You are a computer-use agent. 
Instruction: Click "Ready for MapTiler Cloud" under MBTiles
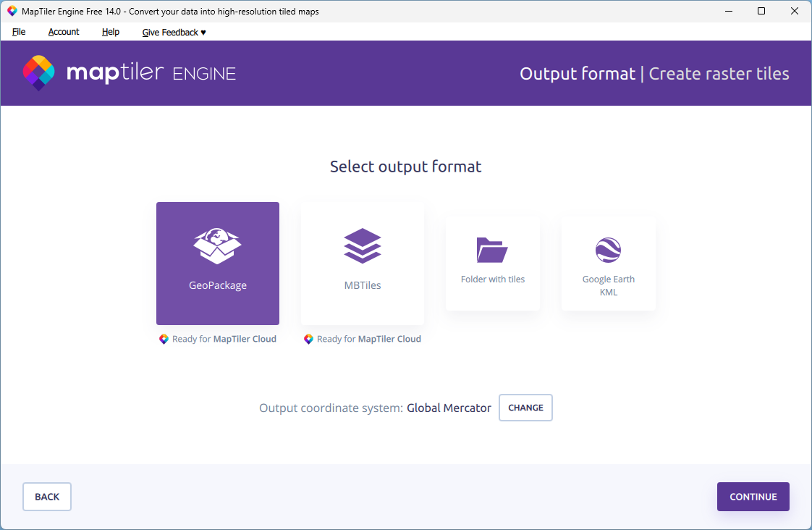point(368,339)
